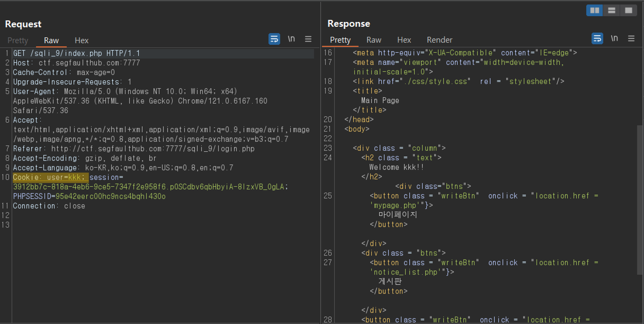Viewport: 644px width, 324px height.
Task: Select the Request Raw tab
Action: point(51,40)
